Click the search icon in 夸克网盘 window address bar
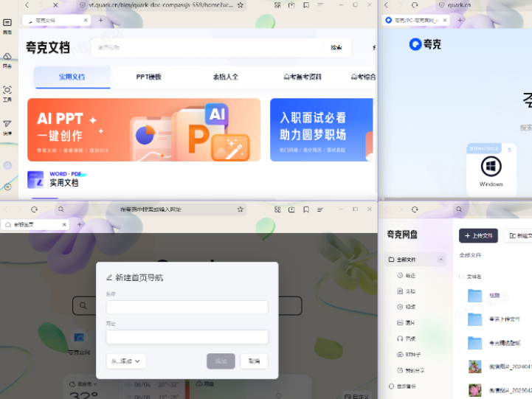532x399 pixels. tap(459, 209)
